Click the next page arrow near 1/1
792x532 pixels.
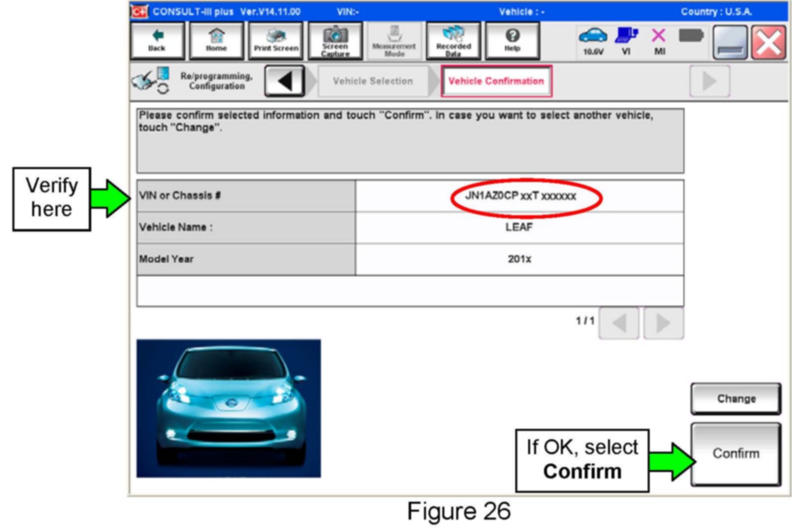pyautogui.click(x=664, y=323)
